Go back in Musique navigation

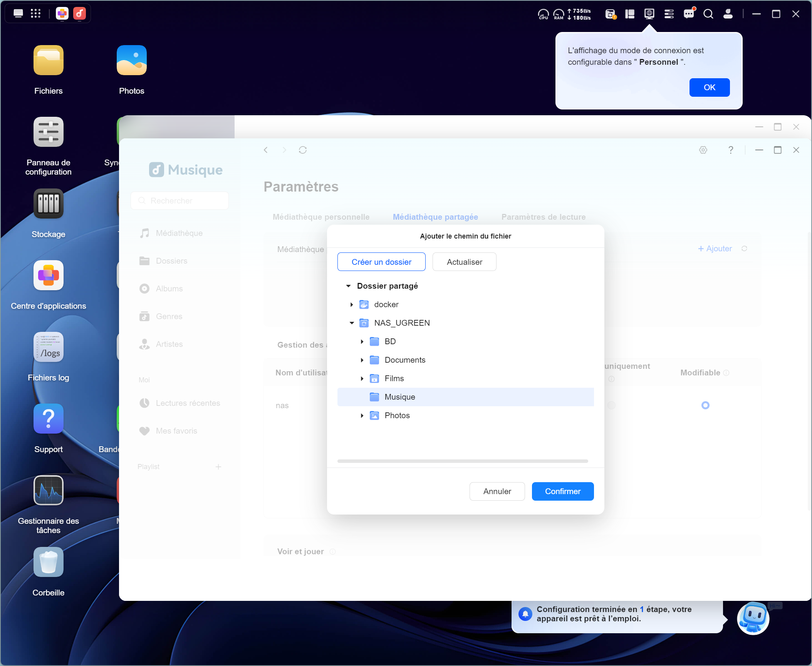click(x=266, y=150)
